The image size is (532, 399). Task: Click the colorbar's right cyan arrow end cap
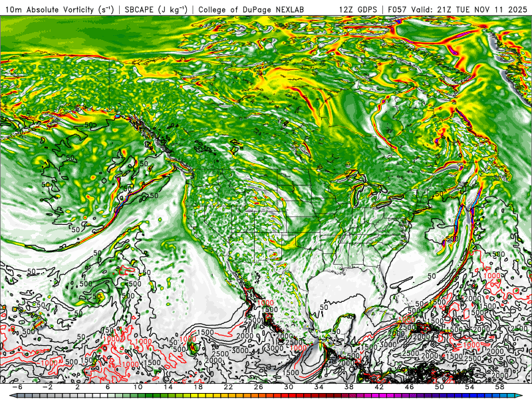tap(520, 396)
